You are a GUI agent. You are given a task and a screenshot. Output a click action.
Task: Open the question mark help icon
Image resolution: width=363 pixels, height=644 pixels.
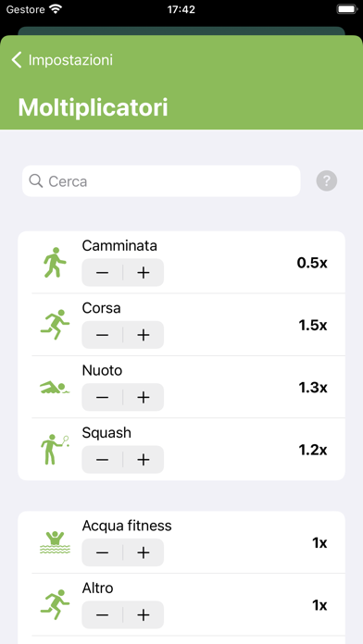(327, 181)
